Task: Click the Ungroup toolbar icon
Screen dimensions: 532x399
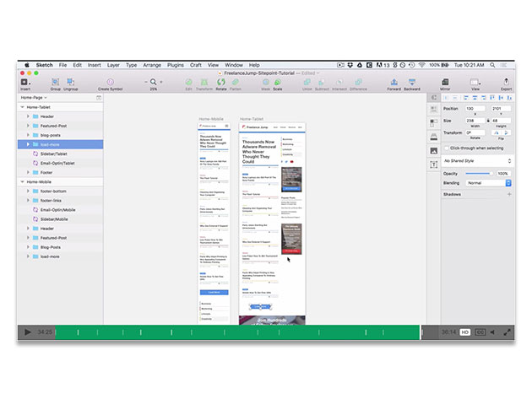Action: pos(71,82)
